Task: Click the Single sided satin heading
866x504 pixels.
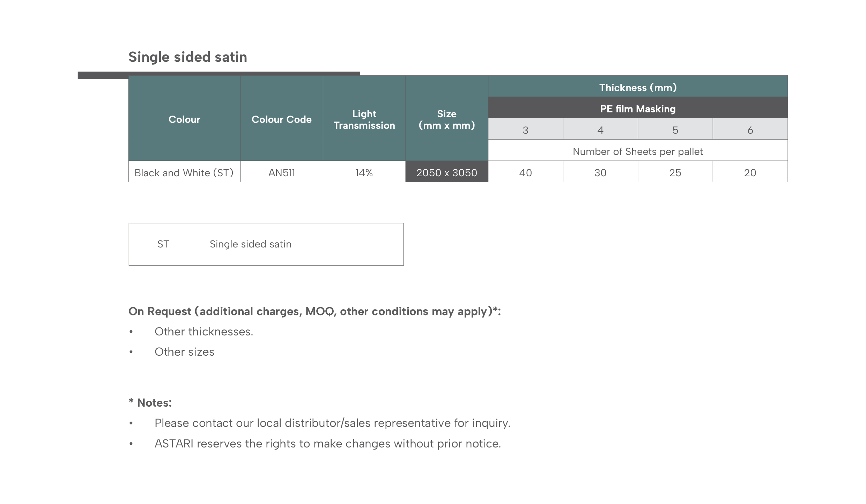Action: point(187,57)
